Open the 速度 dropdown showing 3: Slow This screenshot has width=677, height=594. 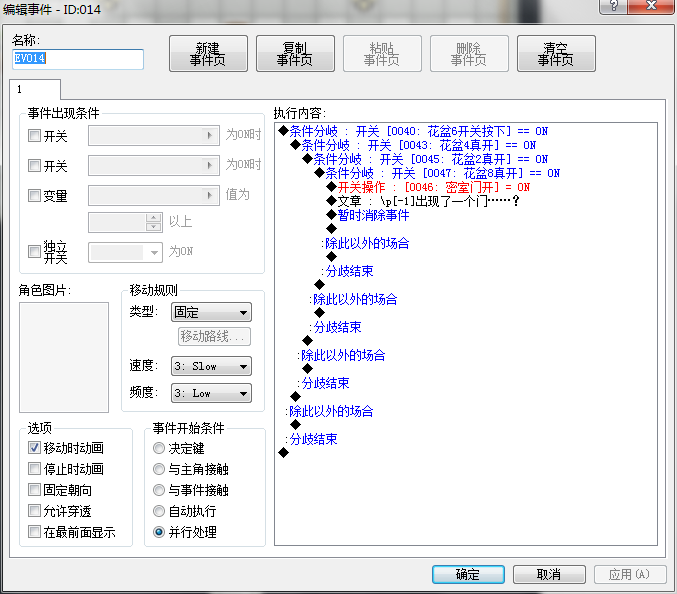[212, 366]
